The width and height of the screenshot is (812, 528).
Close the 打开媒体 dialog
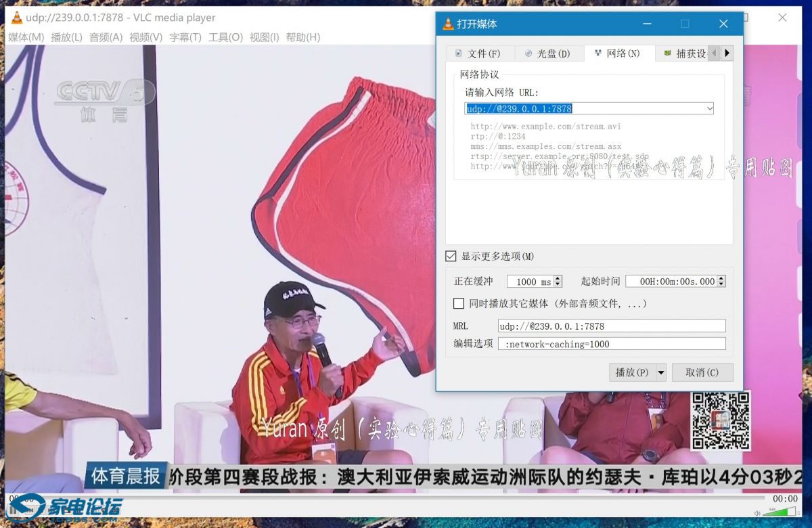(x=723, y=24)
